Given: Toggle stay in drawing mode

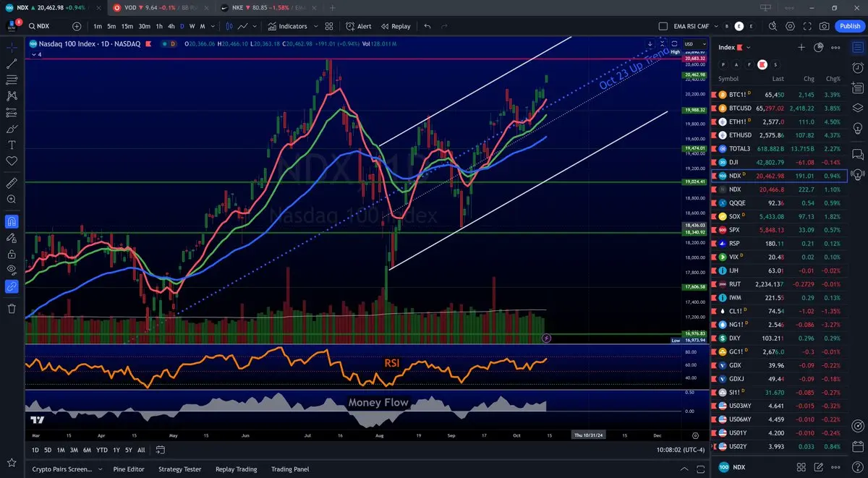Looking at the screenshot, I should pyautogui.click(x=12, y=237).
